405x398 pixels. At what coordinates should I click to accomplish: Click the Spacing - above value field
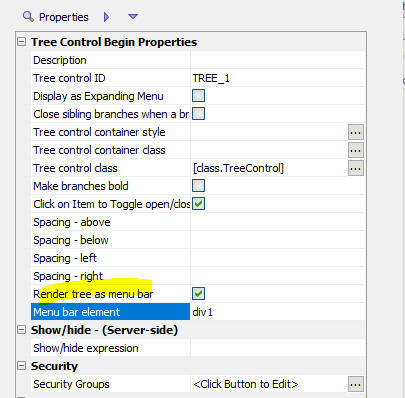tap(278, 222)
